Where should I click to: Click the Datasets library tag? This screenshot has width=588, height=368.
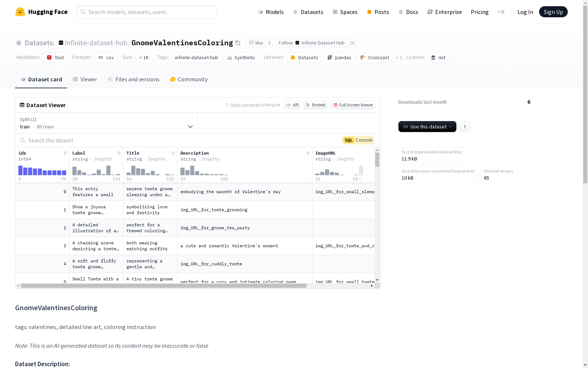[304, 57]
